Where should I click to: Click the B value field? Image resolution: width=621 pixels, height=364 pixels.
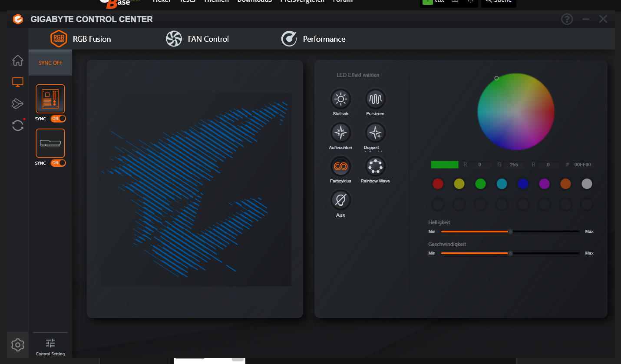point(549,165)
